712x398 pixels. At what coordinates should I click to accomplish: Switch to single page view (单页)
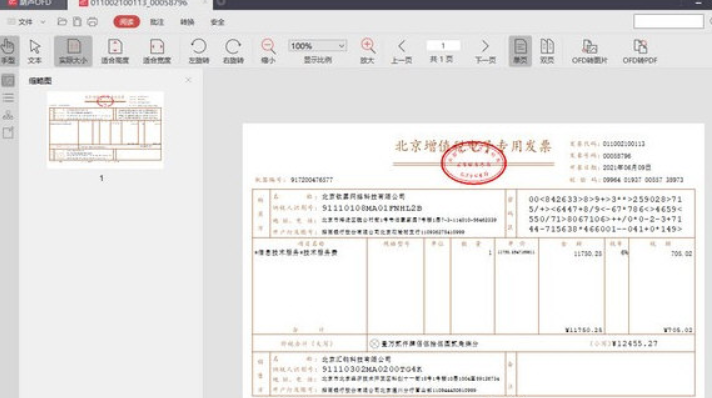pos(520,51)
